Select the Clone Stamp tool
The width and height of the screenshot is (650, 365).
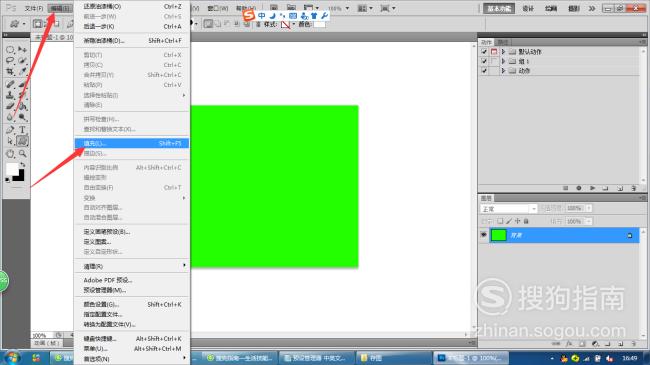[10, 95]
